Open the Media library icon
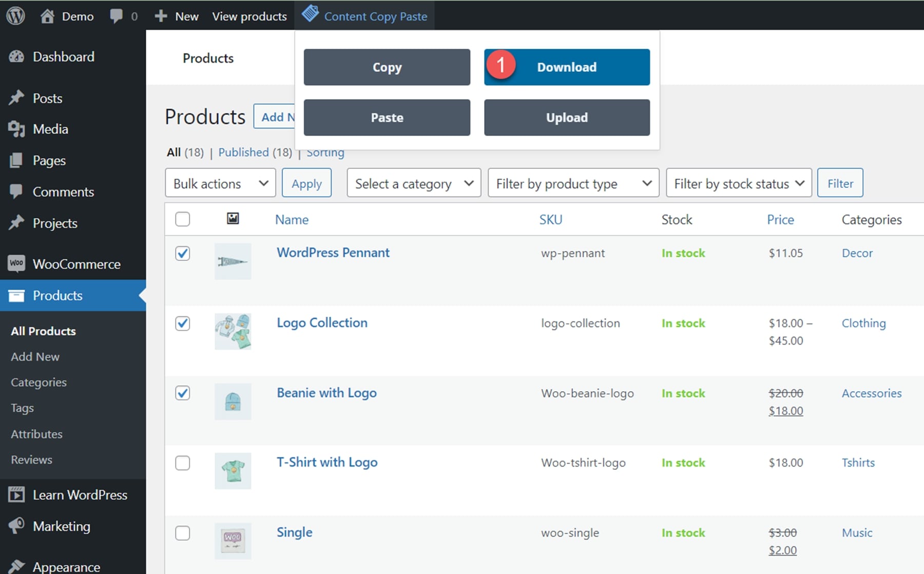This screenshot has width=924, height=574. (16, 129)
